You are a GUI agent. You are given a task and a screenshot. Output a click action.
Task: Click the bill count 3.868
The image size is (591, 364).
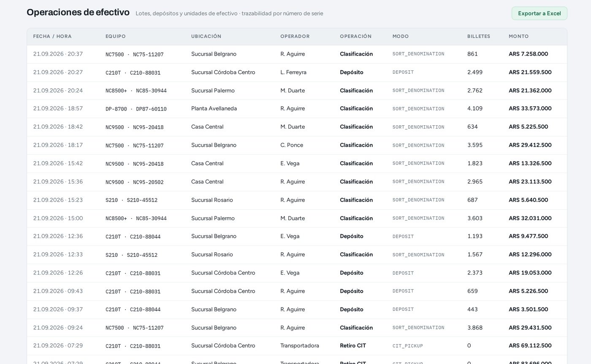pyautogui.click(x=475, y=328)
